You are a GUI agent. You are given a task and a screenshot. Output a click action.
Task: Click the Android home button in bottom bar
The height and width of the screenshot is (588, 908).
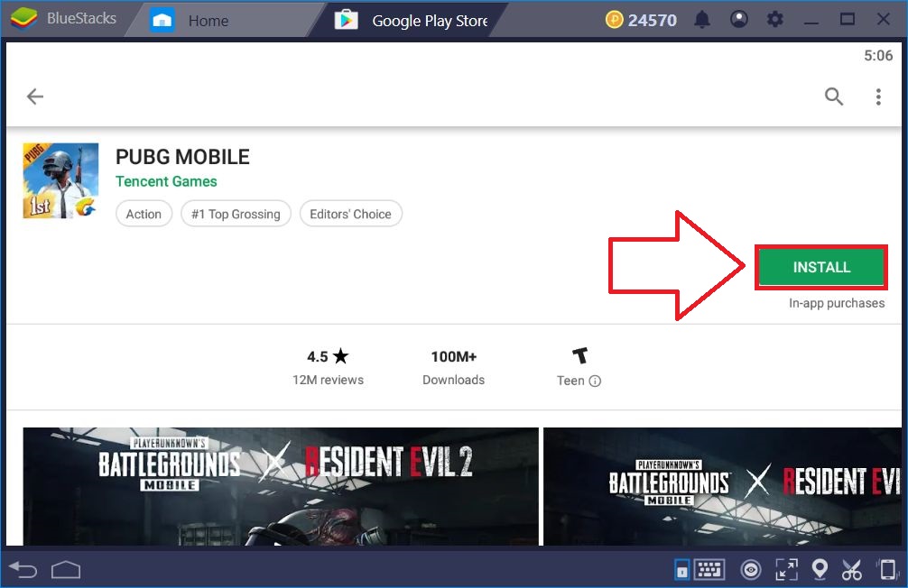(66, 570)
